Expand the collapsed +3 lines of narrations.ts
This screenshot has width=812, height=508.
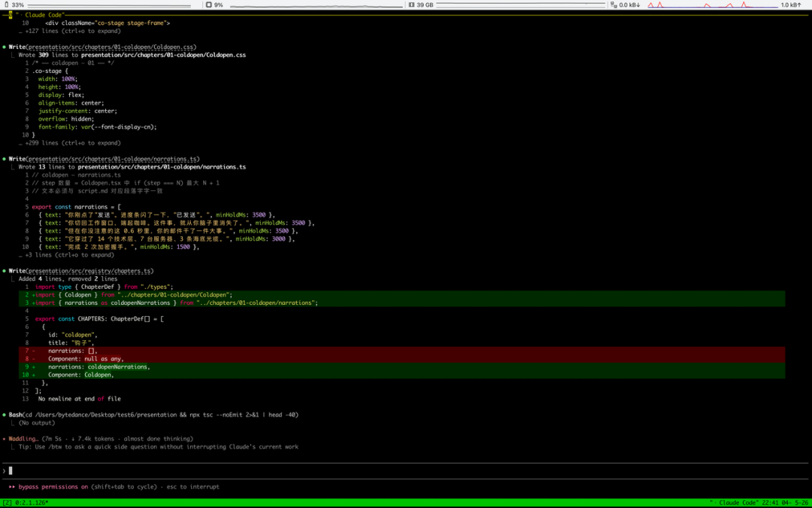pyautogui.click(x=66, y=255)
